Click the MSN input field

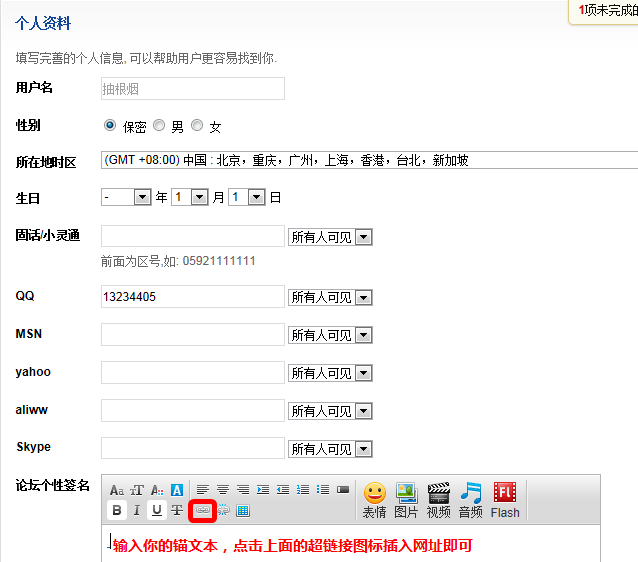pyautogui.click(x=193, y=334)
